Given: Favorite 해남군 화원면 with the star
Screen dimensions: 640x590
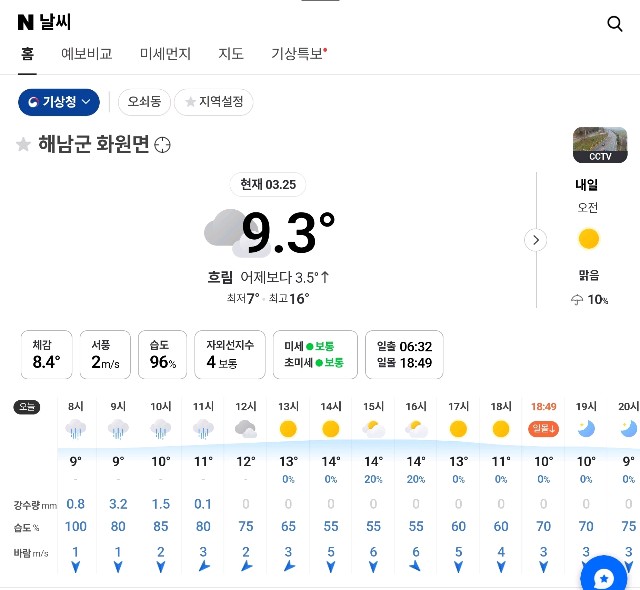Looking at the screenshot, I should pyautogui.click(x=23, y=145).
